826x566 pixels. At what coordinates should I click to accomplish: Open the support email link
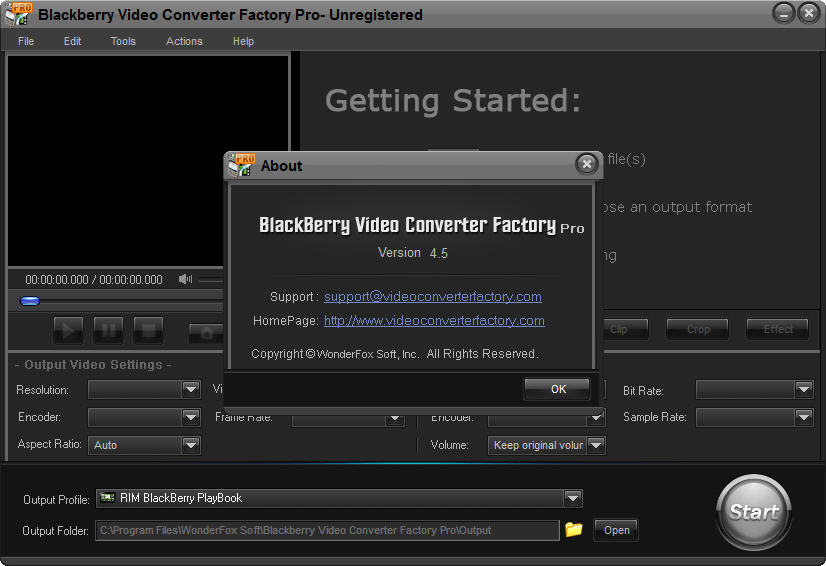(x=432, y=297)
